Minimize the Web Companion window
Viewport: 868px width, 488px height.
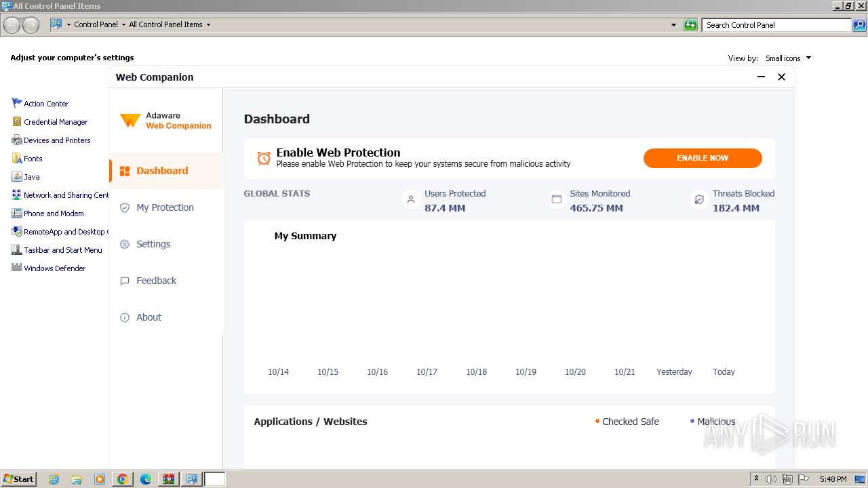pyautogui.click(x=761, y=77)
